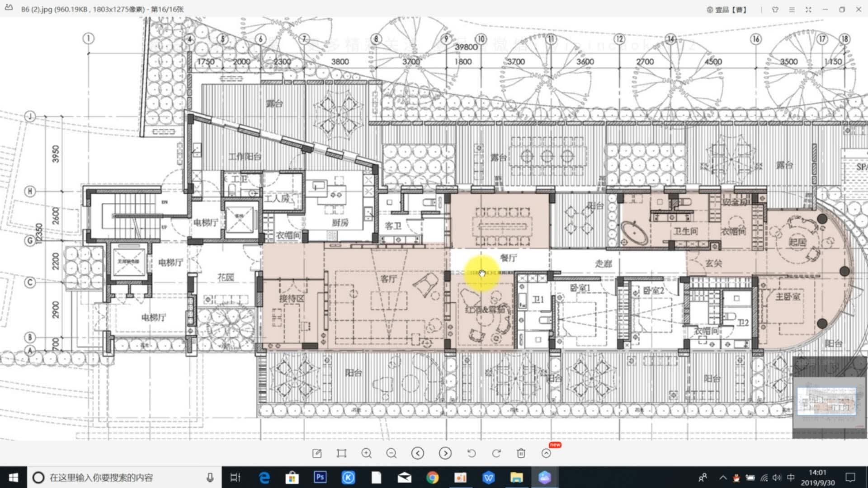Open the skin theme shirt icon
This screenshot has height=488, width=868.
(x=775, y=9)
